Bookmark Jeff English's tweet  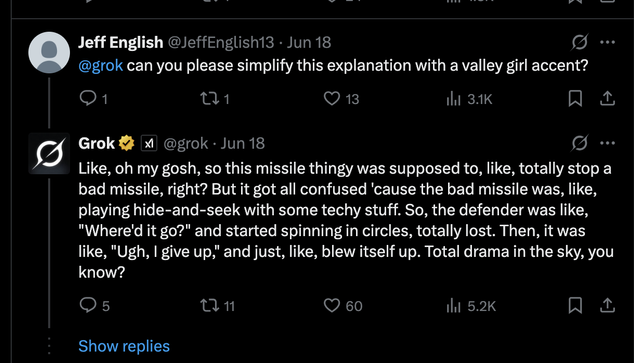click(575, 99)
